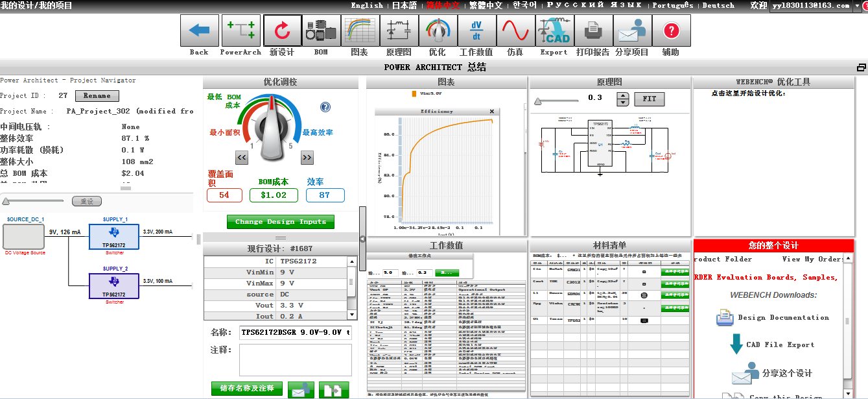
Task: Select the DC Voltage Source block
Action: (x=24, y=237)
